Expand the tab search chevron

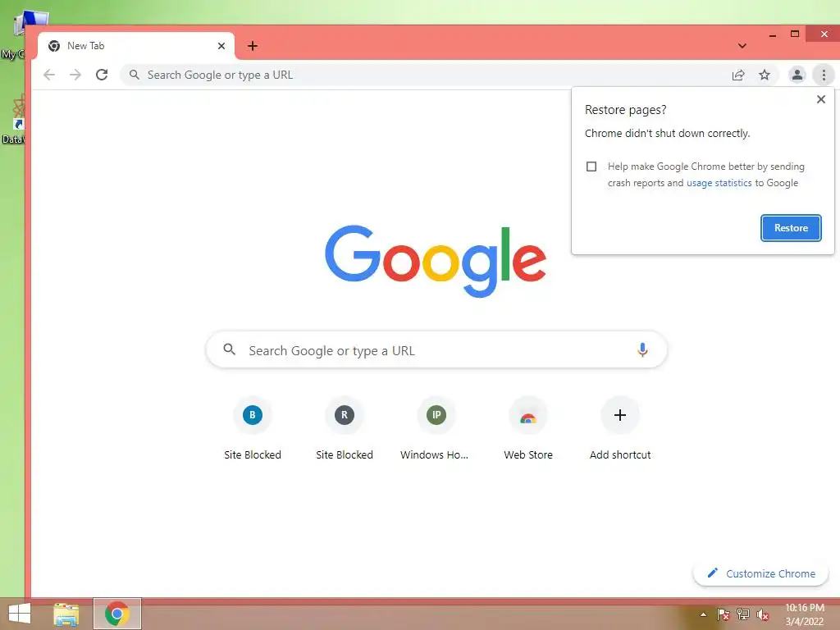click(x=742, y=46)
